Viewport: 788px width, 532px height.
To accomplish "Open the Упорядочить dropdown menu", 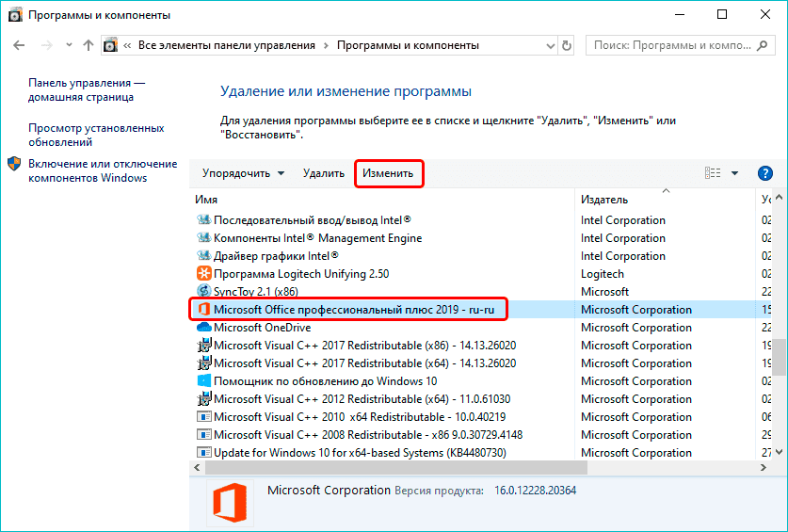I will coord(243,173).
